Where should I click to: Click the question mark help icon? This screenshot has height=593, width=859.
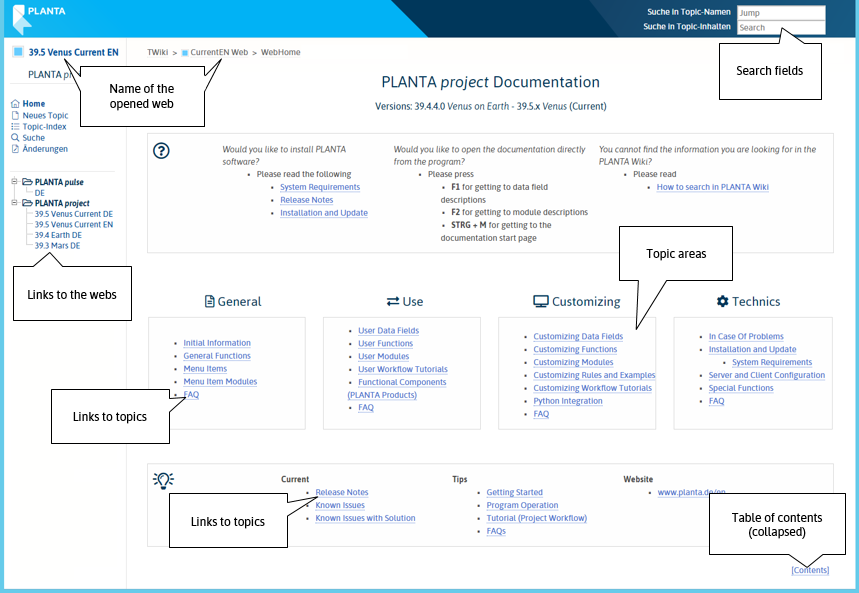pos(161,150)
